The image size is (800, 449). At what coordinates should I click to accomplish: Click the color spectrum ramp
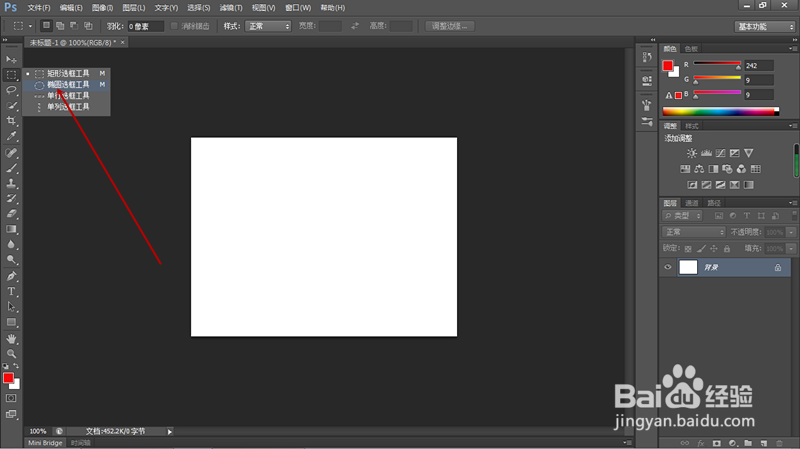[x=720, y=112]
